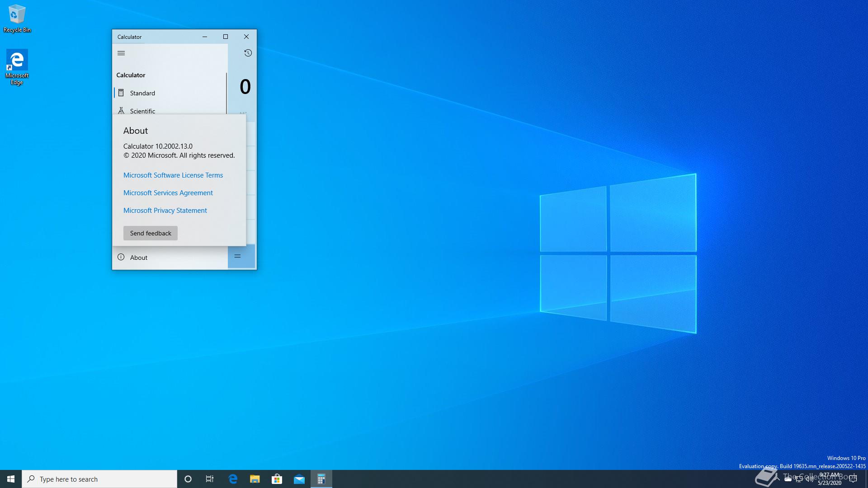Open the Windows Start menu

(x=11, y=479)
